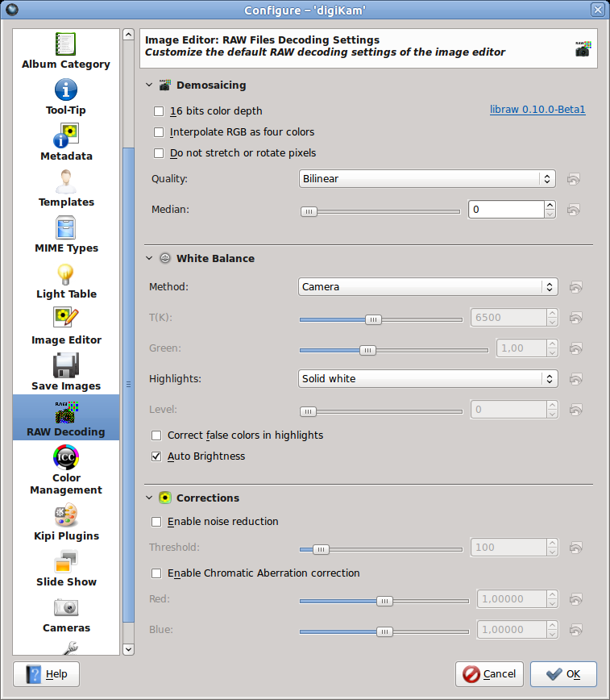This screenshot has height=700, width=610.
Task: Reset the T(K) temperature to default
Action: tap(576, 318)
